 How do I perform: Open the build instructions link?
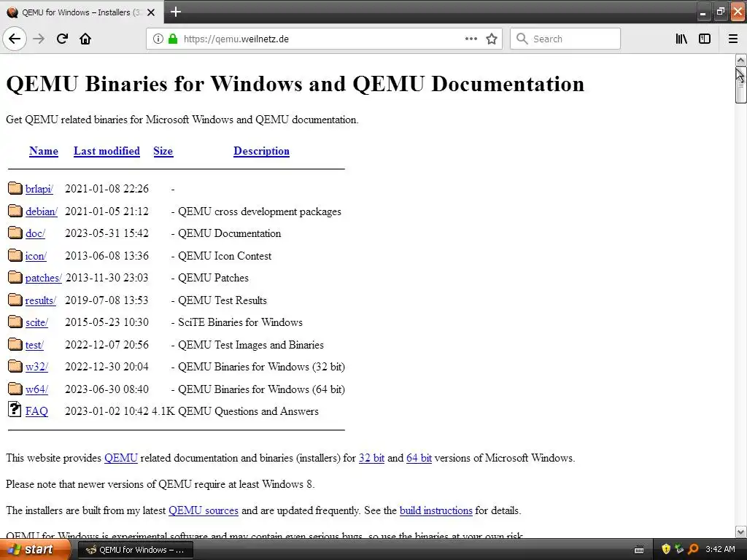pos(436,510)
